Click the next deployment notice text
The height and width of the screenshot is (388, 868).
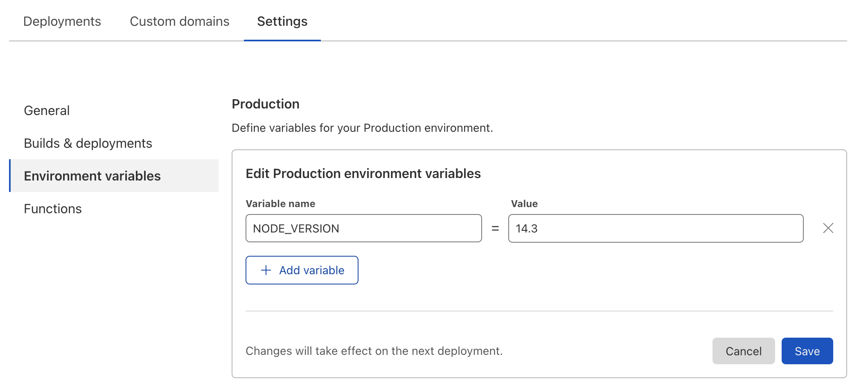pos(374,351)
